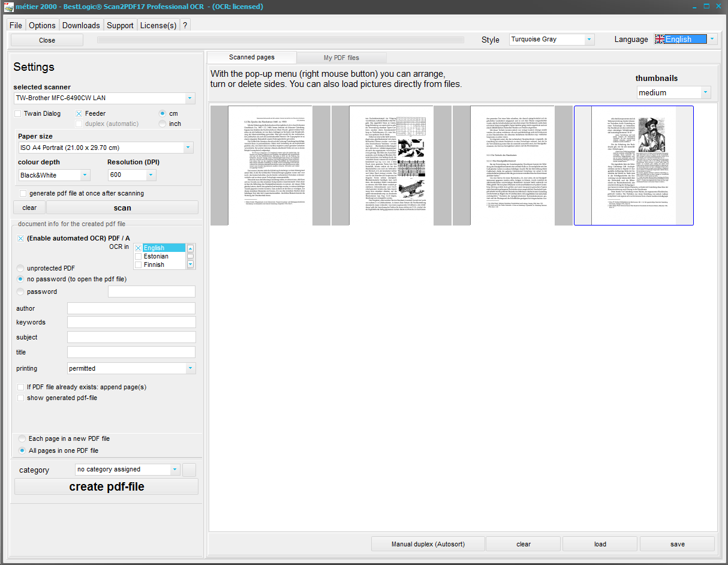
Task: Click the scanner app icon in title bar
Action: point(9,7)
